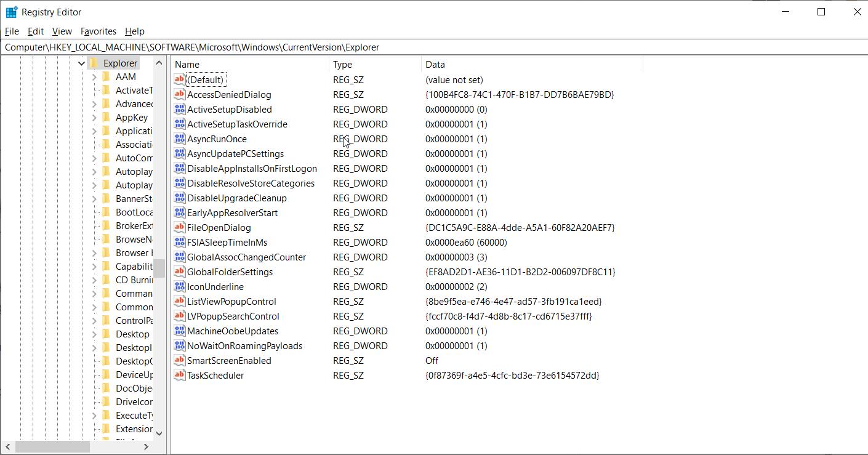Click the MachineOobeUpdates DWORD icon
This screenshot has height=455, width=868.
pyautogui.click(x=179, y=331)
